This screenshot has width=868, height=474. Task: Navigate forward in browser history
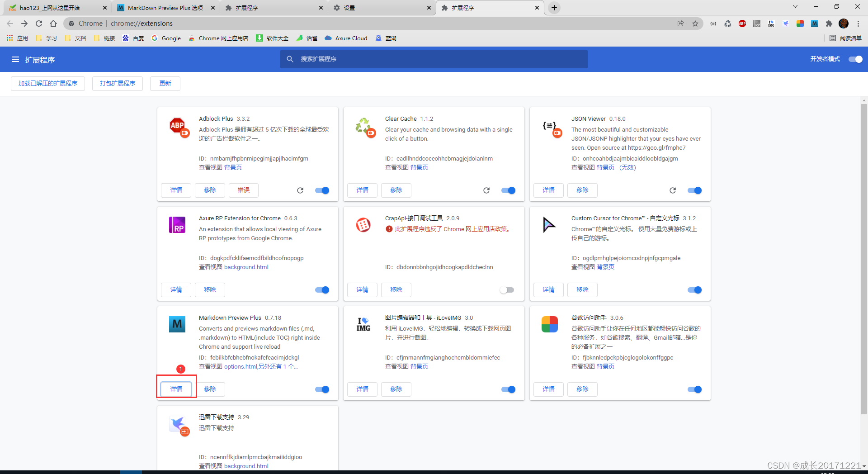24,24
